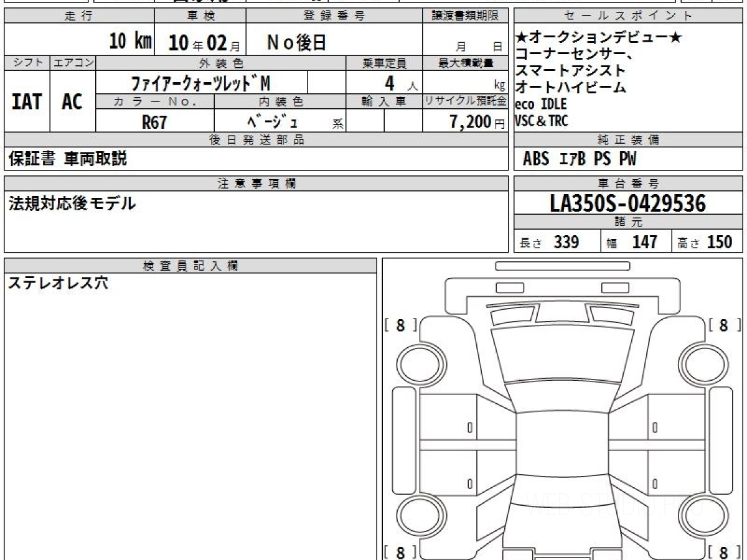The width and height of the screenshot is (747, 560).
Task: Select the オートハイビーム line
Action: 571,87
